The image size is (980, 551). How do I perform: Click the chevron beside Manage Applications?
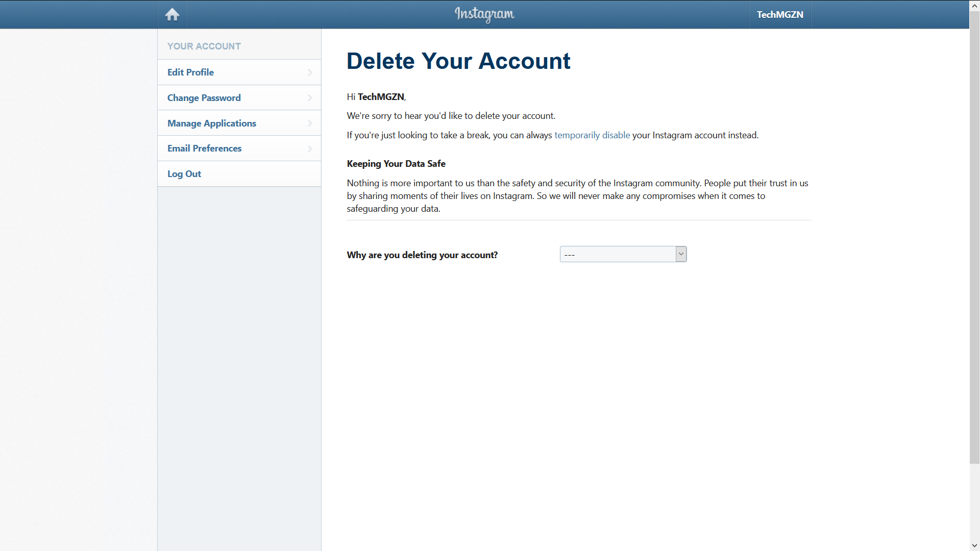310,123
